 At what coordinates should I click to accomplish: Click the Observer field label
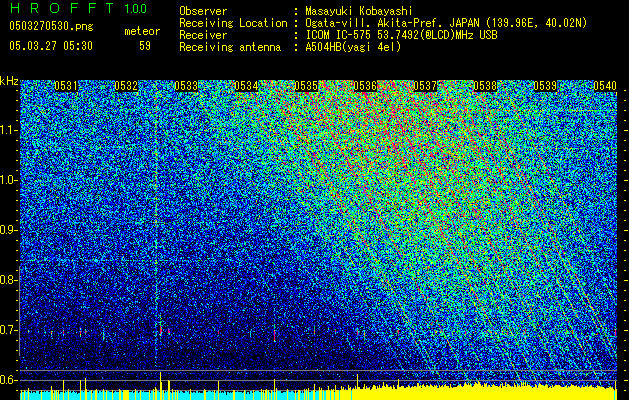point(203,11)
